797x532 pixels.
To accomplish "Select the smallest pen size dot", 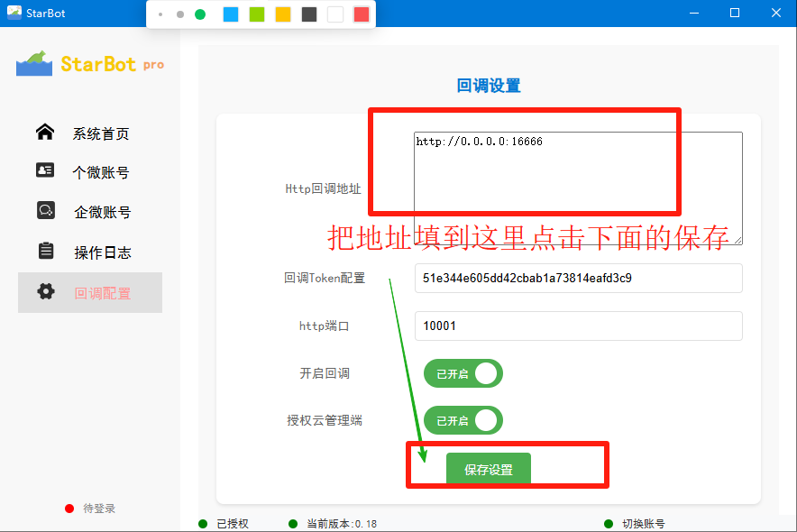I will pos(160,14).
